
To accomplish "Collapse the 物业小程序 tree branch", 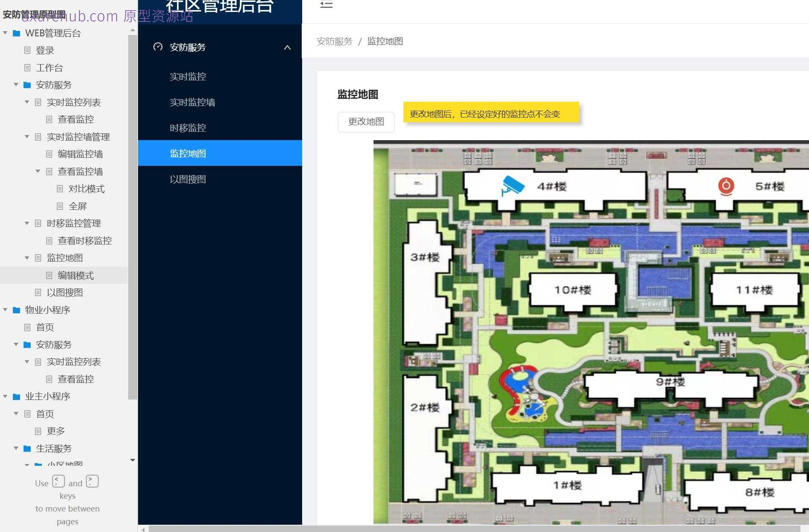I will (5, 310).
